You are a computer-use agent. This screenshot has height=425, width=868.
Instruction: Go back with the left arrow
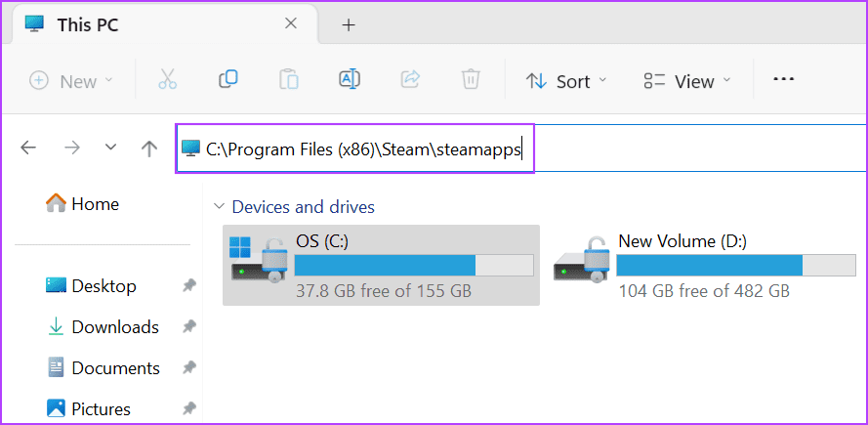(28, 148)
